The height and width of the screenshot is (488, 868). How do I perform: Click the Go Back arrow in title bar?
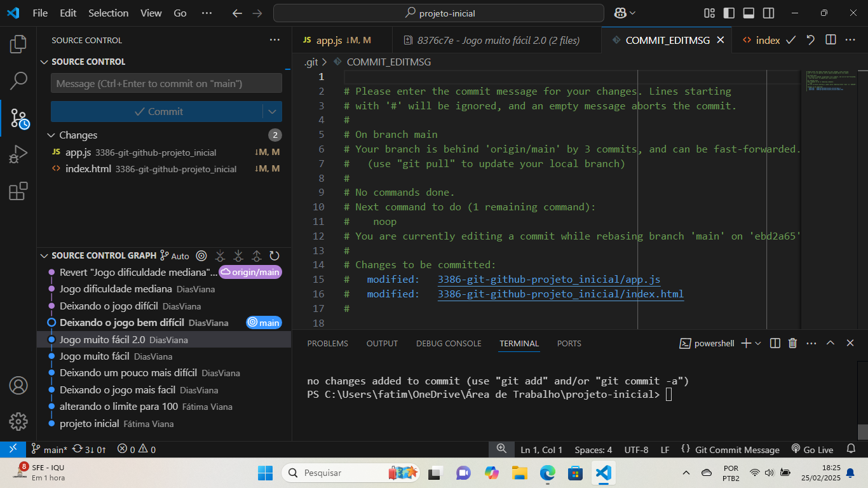click(237, 13)
